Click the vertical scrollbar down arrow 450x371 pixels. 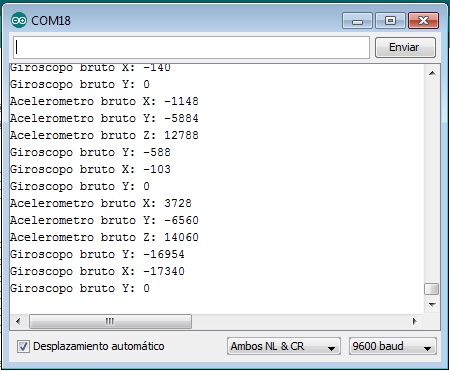click(432, 305)
